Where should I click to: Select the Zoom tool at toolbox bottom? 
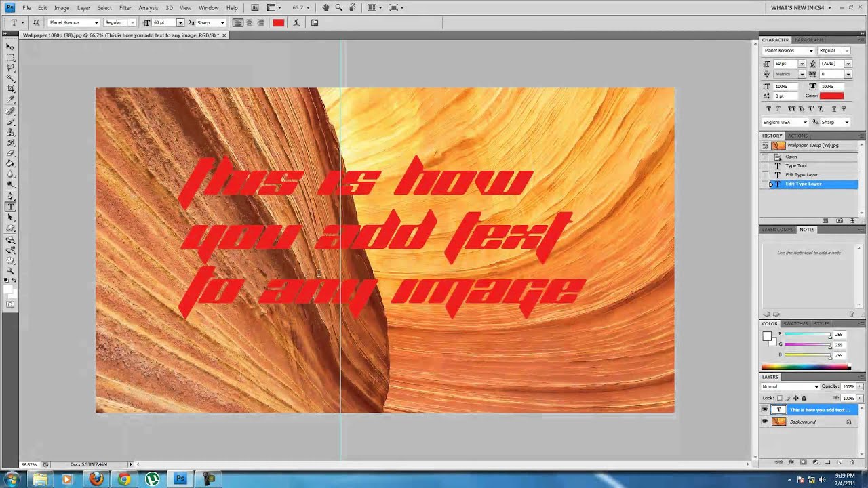click(x=10, y=270)
